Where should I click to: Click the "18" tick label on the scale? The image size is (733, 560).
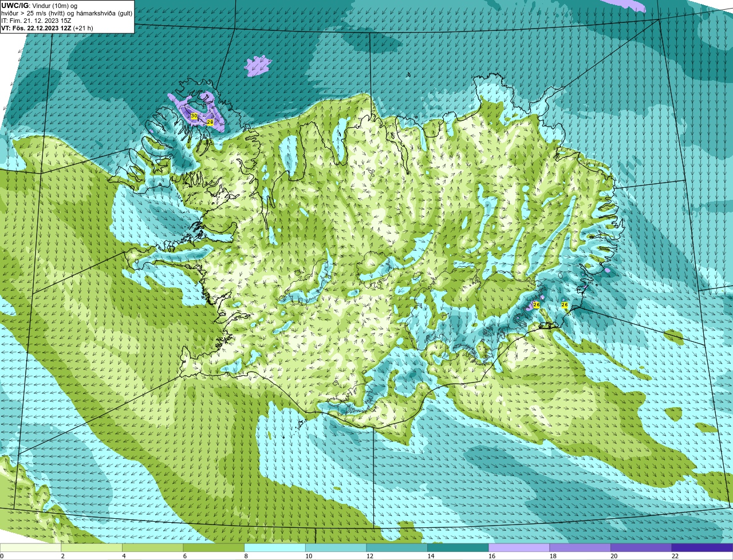[x=553, y=556]
